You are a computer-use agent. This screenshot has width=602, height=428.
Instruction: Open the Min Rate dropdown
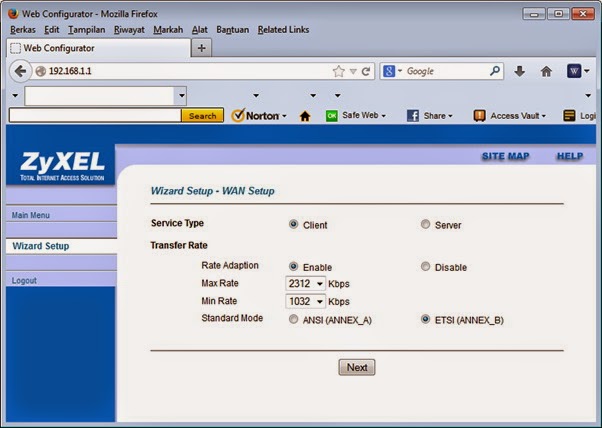pyautogui.click(x=306, y=301)
